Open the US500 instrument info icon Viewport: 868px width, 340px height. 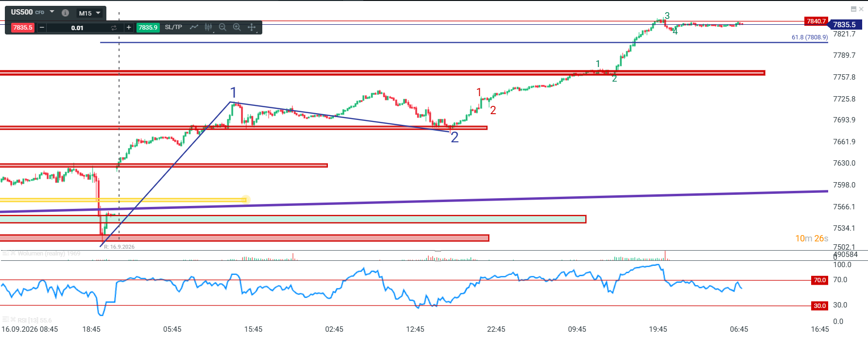tap(66, 13)
